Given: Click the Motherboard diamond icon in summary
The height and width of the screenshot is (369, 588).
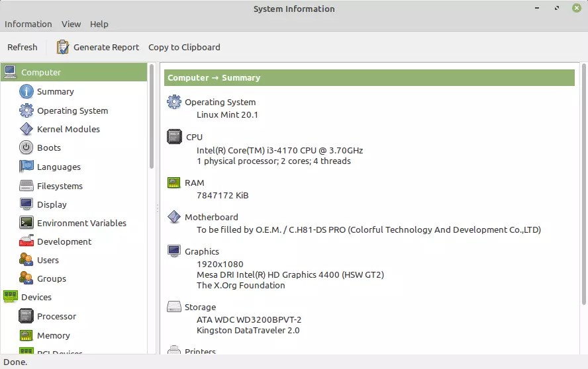Looking at the screenshot, I should pos(174,216).
